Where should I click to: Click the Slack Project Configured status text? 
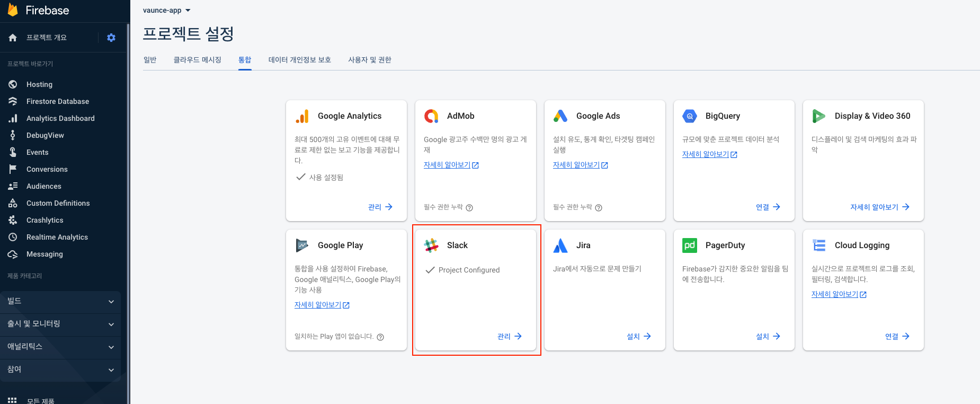(x=469, y=270)
